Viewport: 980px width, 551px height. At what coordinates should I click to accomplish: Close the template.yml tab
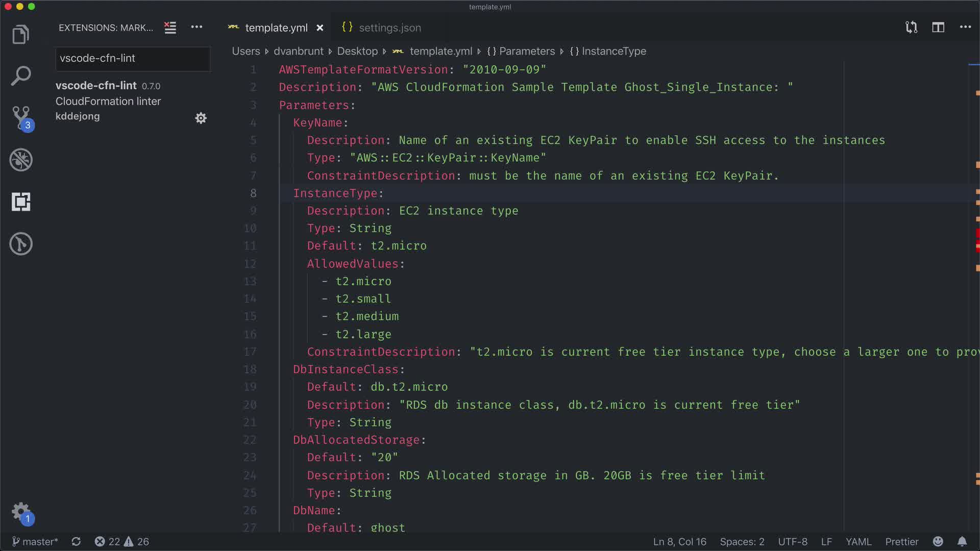coord(320,28)
